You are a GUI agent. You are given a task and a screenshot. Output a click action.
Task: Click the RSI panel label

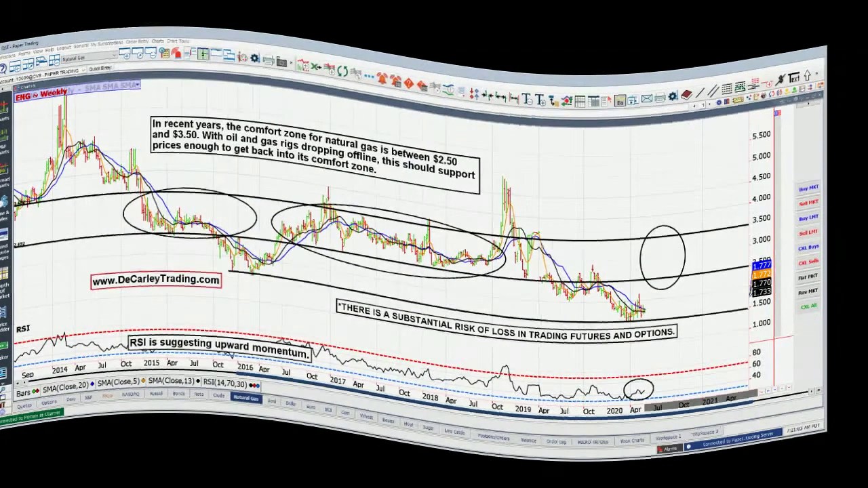tap(23, 329)
